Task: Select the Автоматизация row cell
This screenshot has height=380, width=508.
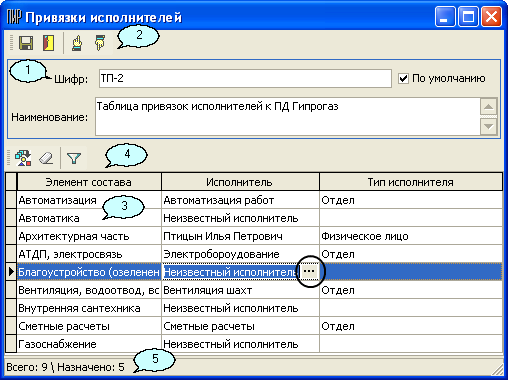Action: click(89, 200)
